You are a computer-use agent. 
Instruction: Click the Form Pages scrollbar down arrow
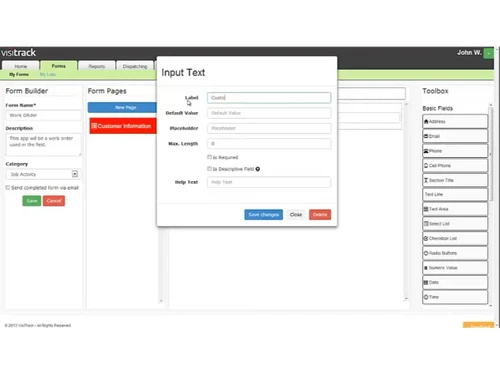coord(161,301)
